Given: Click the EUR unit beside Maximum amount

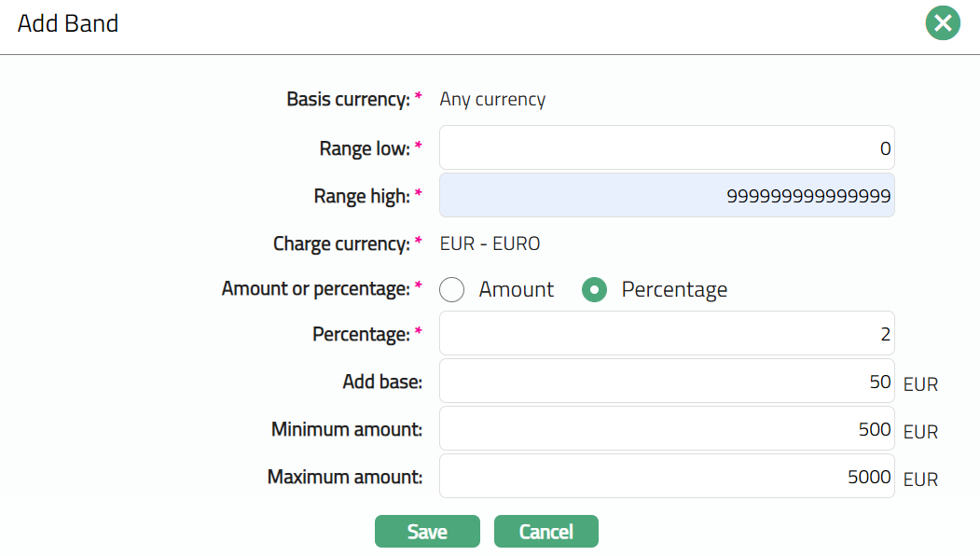Looking at the screenshot, I should 920,480.
